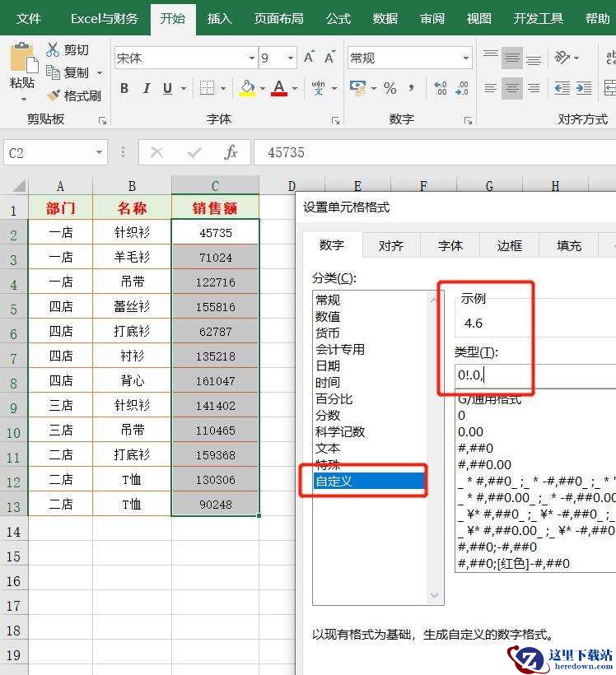
Task: Apply comma style format
Action: [x=412, y=88]
